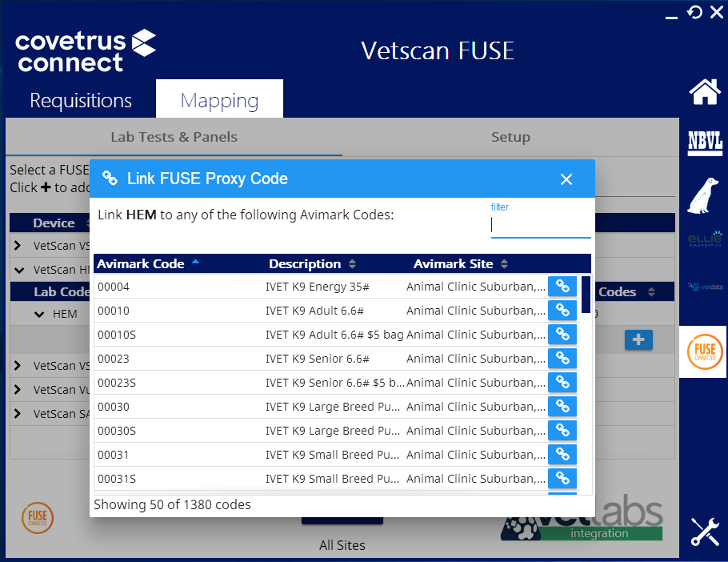Select the FUSE Connected sidebar icon

coord(704,351)
